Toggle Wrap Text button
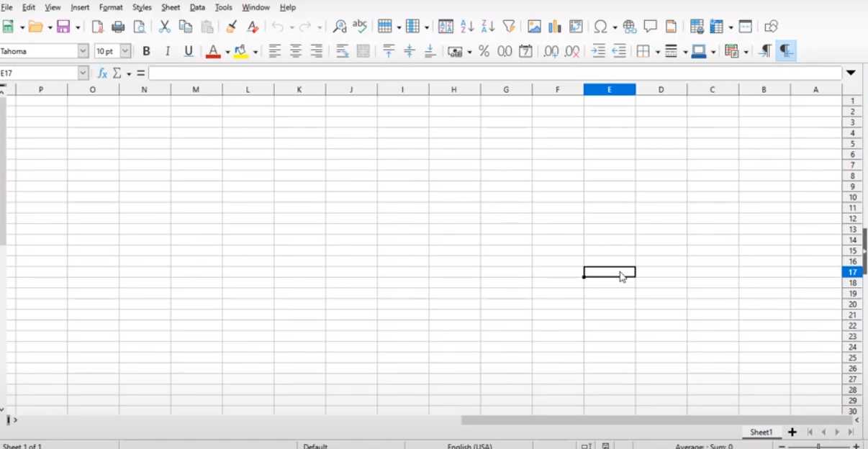 [343, 51]
